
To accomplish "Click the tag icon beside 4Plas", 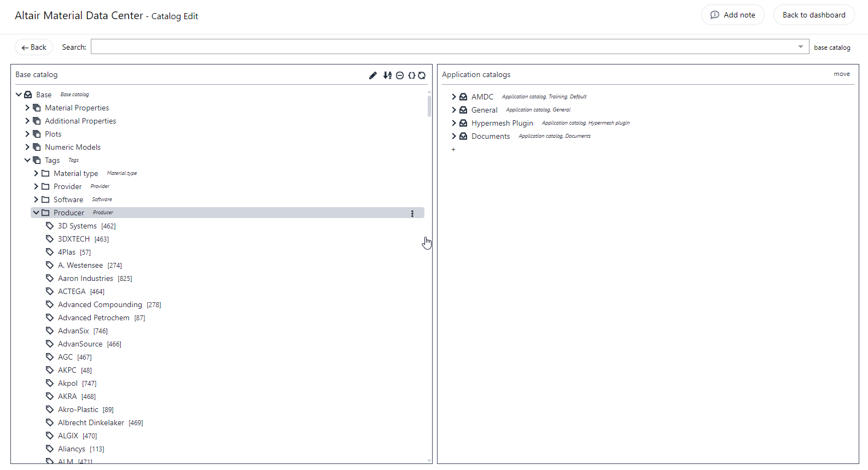I will pos(50,252).
